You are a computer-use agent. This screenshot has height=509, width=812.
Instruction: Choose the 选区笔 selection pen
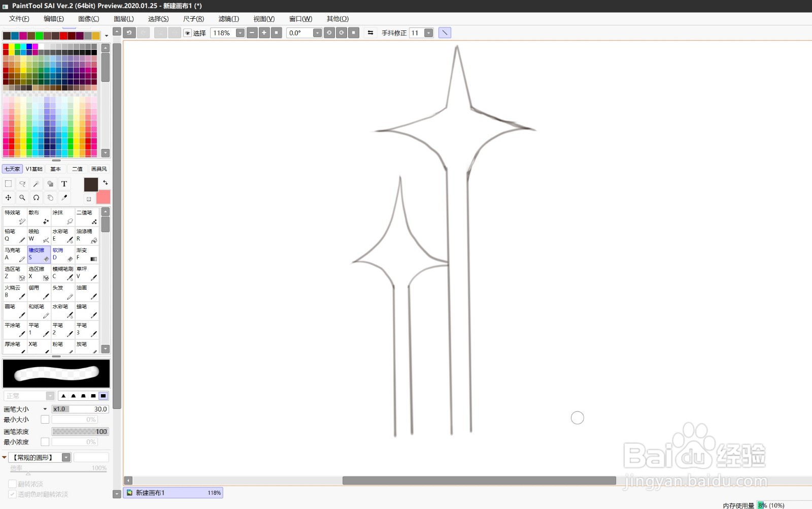(x=15, y=273)
